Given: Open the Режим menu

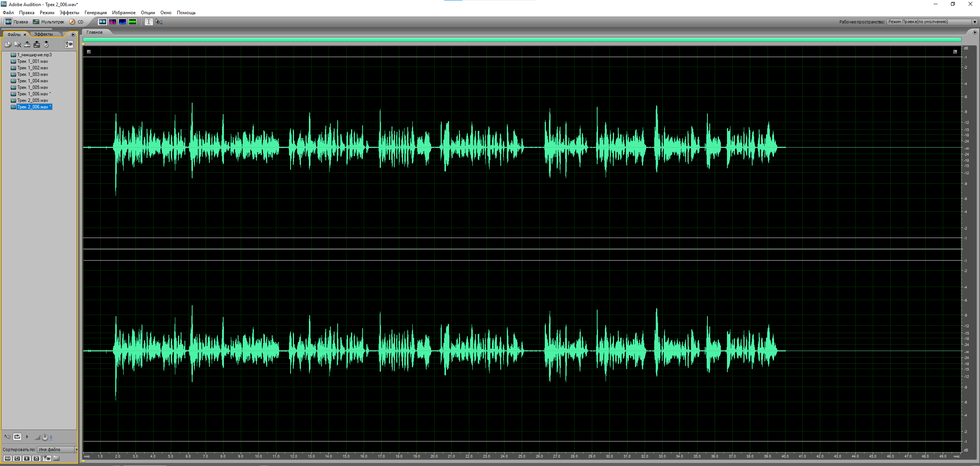Looking at the screenshot, I should (47, 13).
